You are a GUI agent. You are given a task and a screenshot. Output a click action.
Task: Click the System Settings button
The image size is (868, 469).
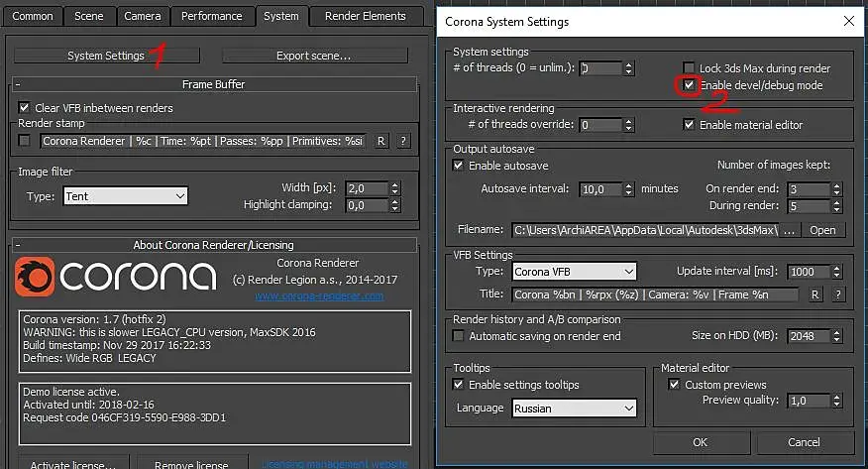106,56
